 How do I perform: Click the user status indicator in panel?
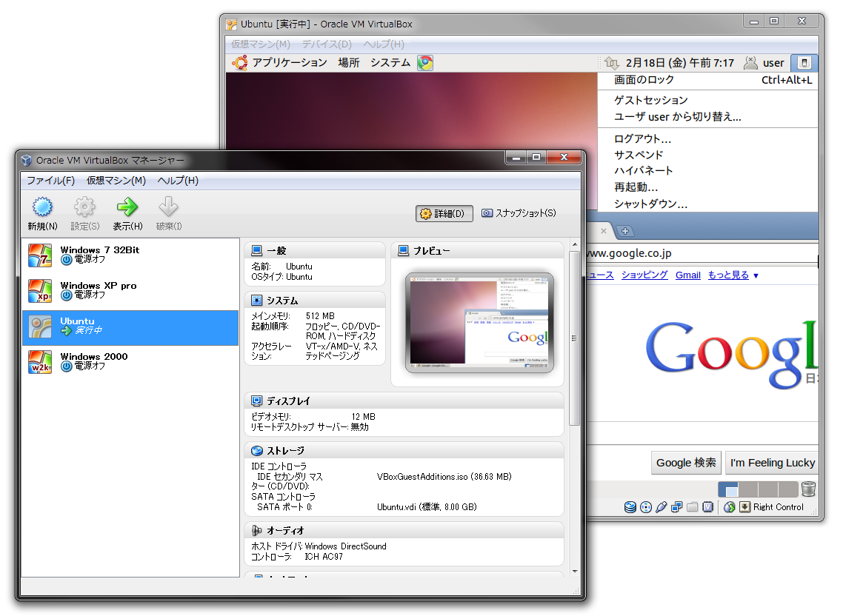(764, 63)
